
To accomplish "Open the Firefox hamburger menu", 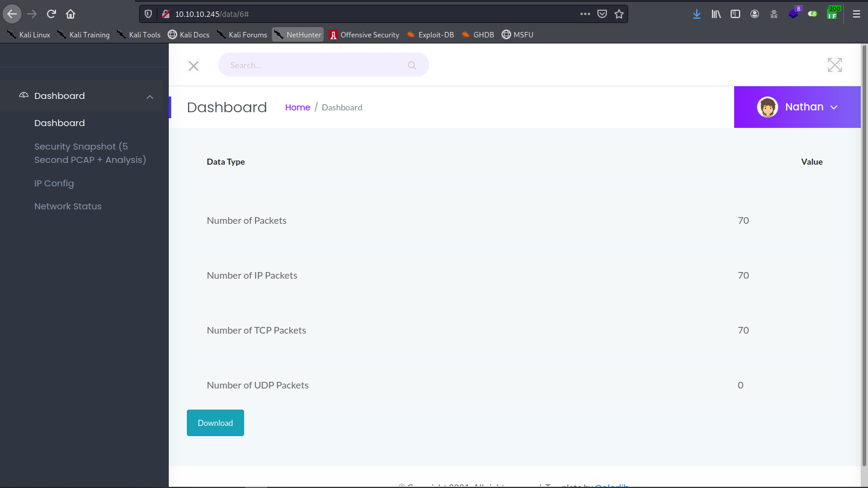I will tap(856, 13).
